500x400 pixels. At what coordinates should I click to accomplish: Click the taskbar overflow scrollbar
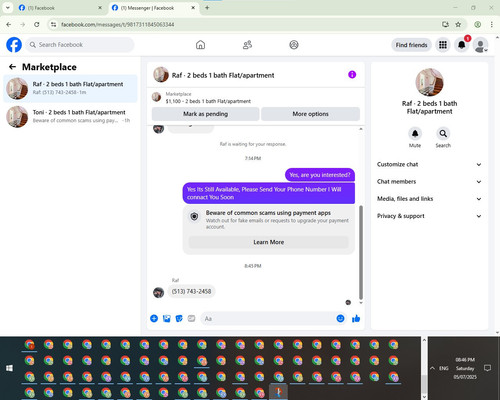point(424,385)
